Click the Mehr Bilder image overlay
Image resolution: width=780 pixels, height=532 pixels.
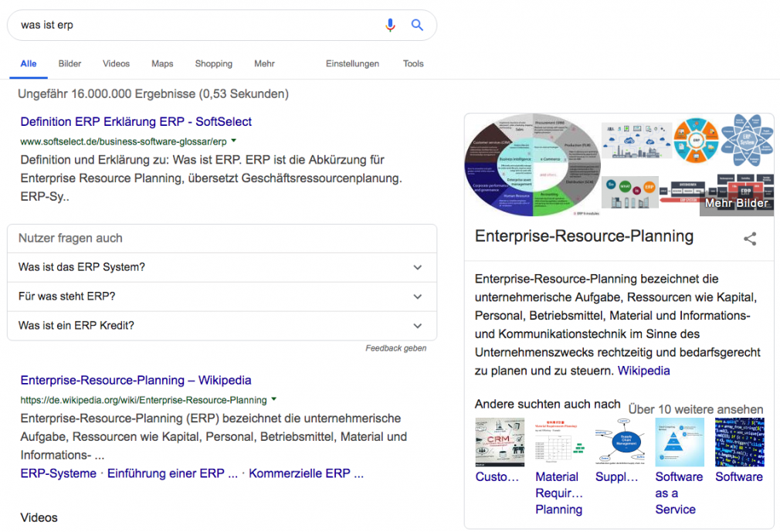[x=736, y=203]
